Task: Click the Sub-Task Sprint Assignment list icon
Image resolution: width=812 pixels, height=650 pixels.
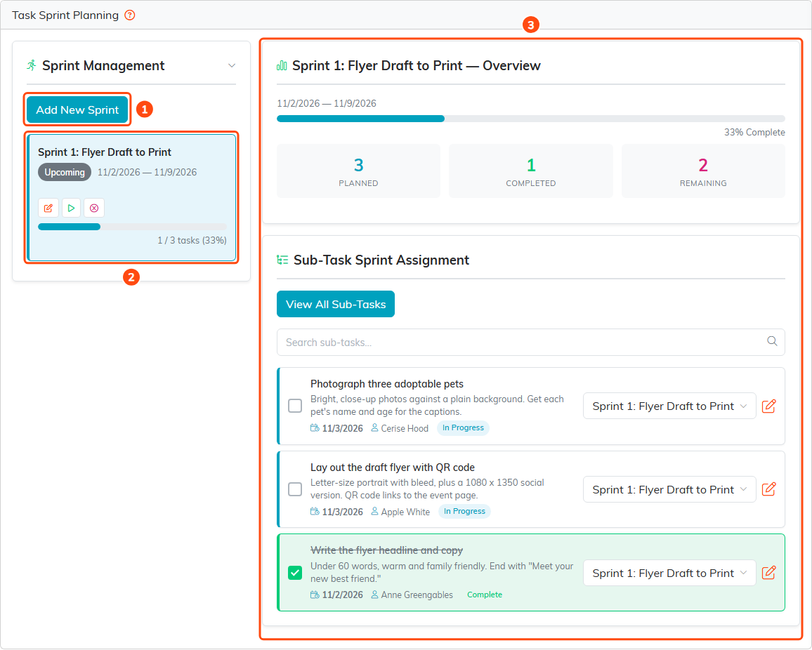Action: [x=282, y=260]
